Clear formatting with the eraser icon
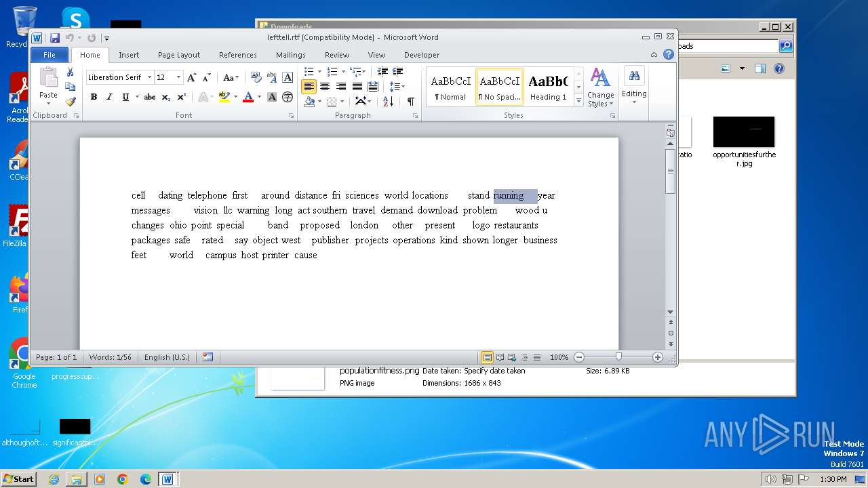 pos(256,77)
